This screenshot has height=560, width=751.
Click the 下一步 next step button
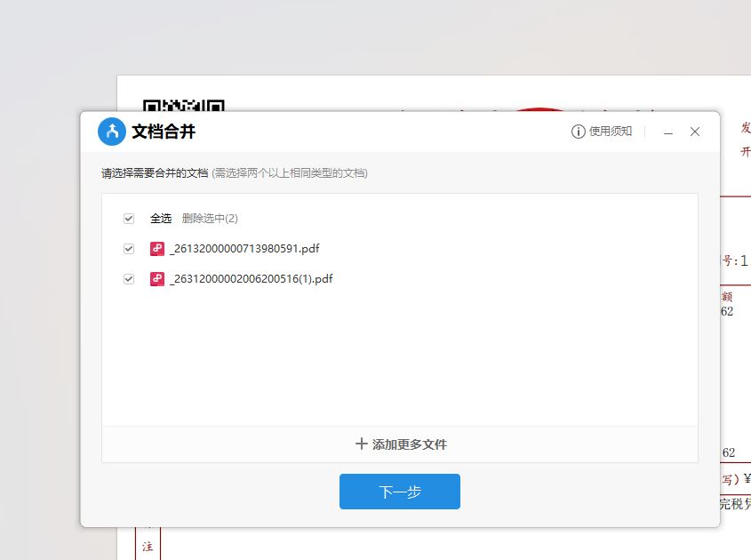click(399, 491)
